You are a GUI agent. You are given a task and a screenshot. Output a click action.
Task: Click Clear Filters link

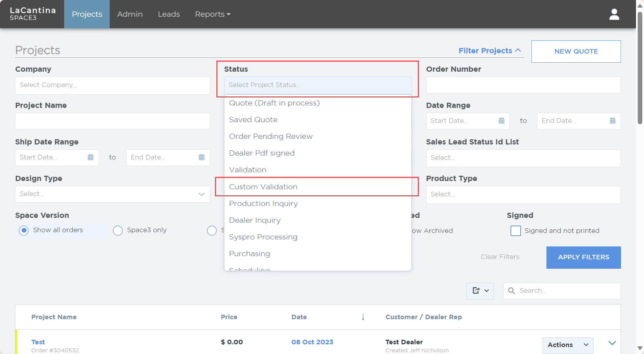click(500, 257)
